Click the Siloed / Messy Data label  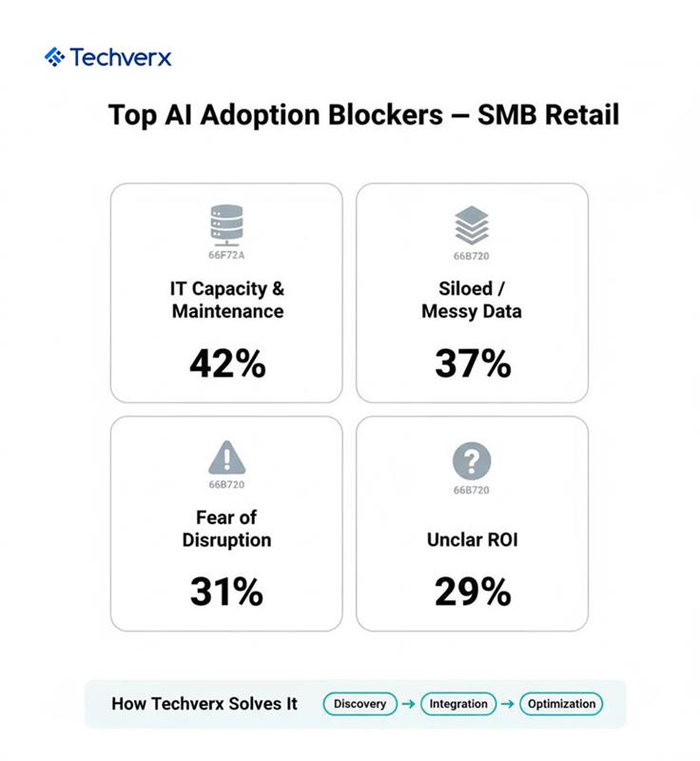pos(472,300)
